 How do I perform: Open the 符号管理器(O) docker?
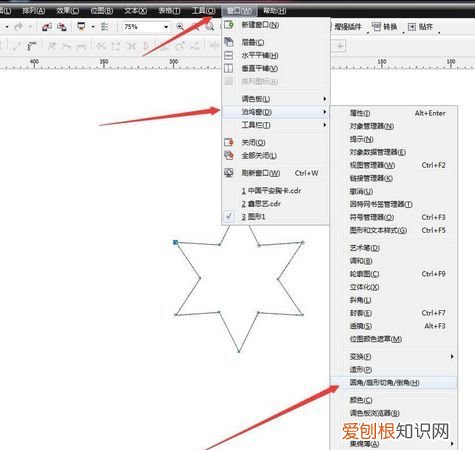coord(394,217)
